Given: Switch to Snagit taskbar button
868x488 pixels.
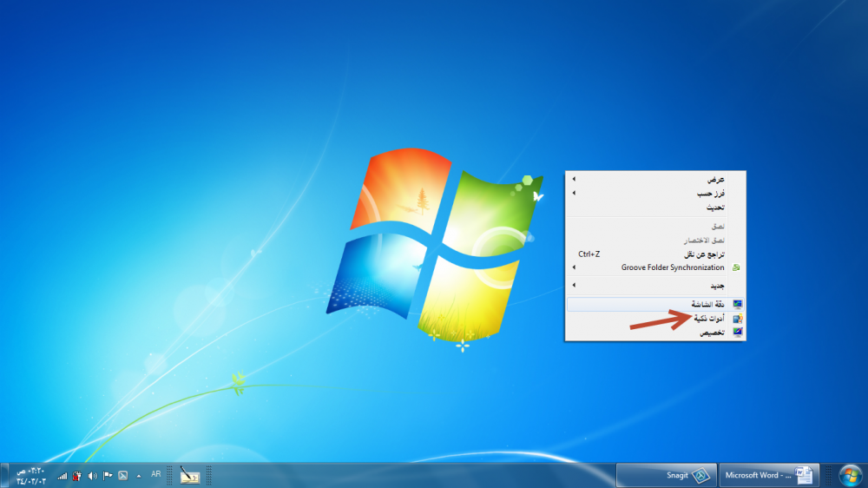Looking at the screenshot, I should [x=666, y=475].
